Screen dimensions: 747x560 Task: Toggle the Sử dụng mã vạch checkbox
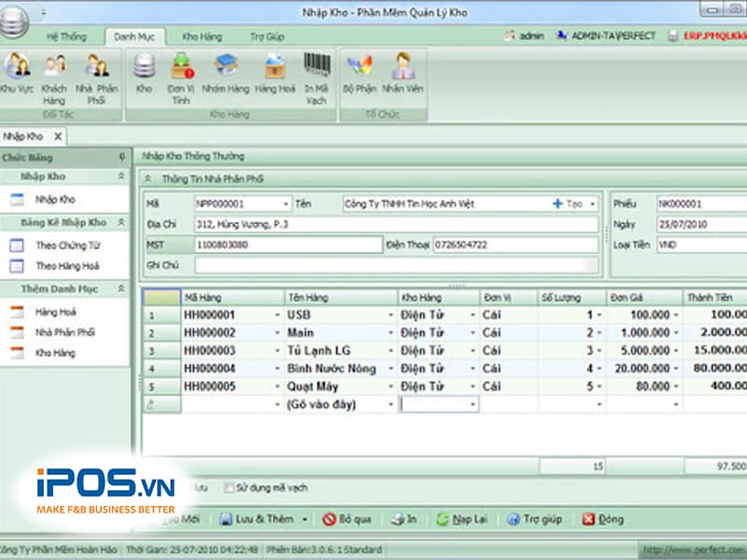tap(229, 488)
